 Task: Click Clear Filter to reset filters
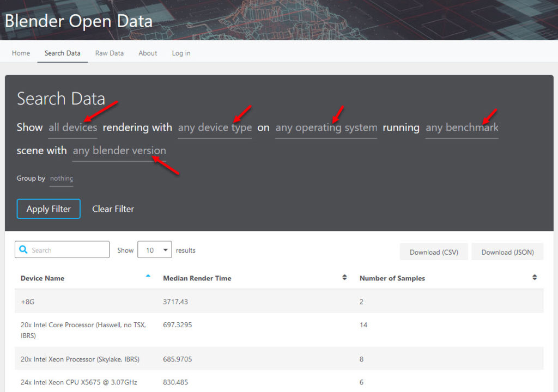(113, 209)
